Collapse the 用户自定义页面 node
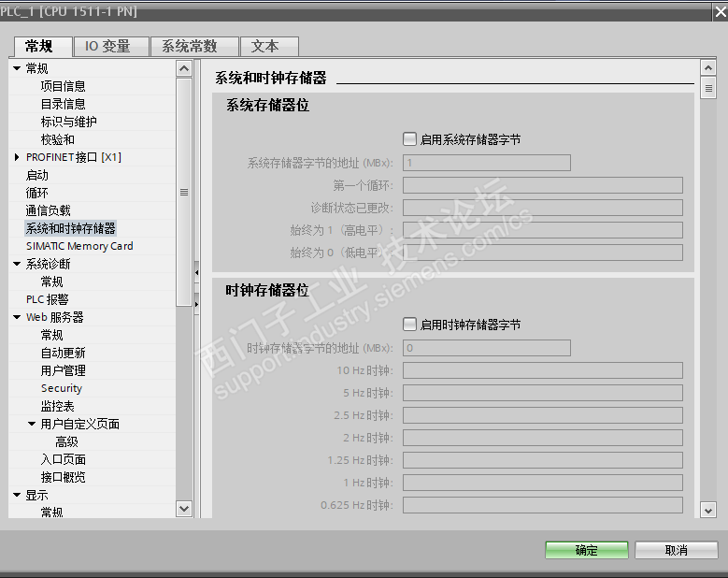Screen dimensions: 728x578 [32, 424]
